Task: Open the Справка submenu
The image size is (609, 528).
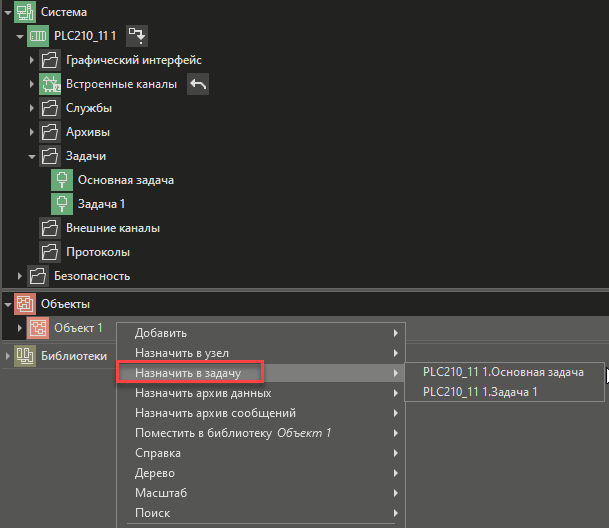Action: coord(261,453)
